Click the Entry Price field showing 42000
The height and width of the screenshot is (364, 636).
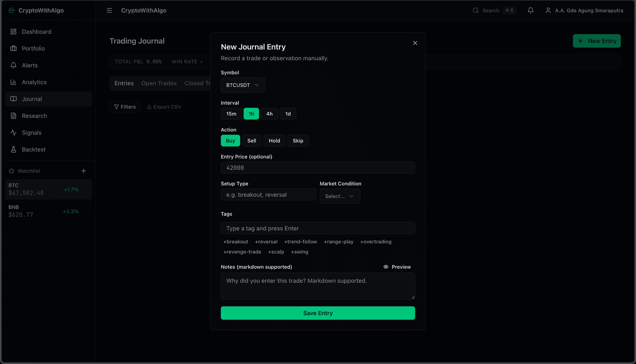[x=318, y=167]
